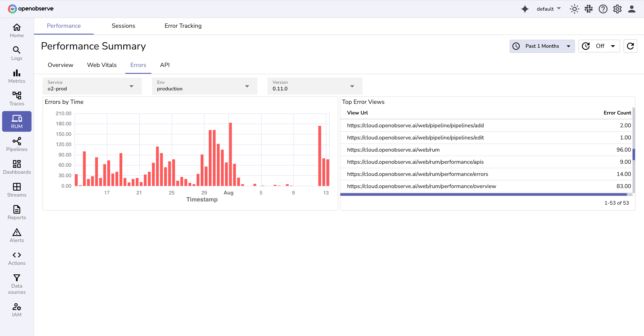Image resolution: width=644 pixels, height=336 pixels.
Task: Open the Streams sidebar item
Action: click(16, 190)
